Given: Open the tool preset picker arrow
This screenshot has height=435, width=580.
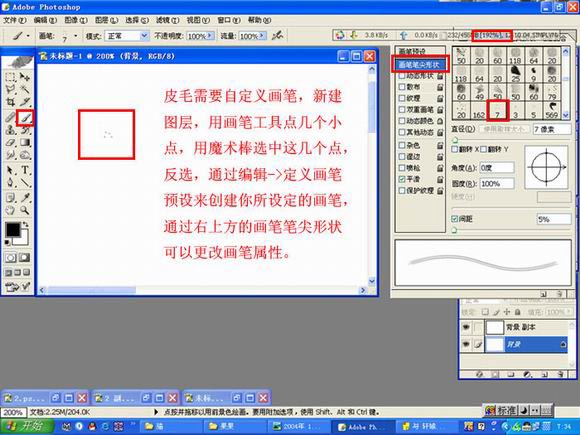Looking at the screenshot, I should [28, 36].
